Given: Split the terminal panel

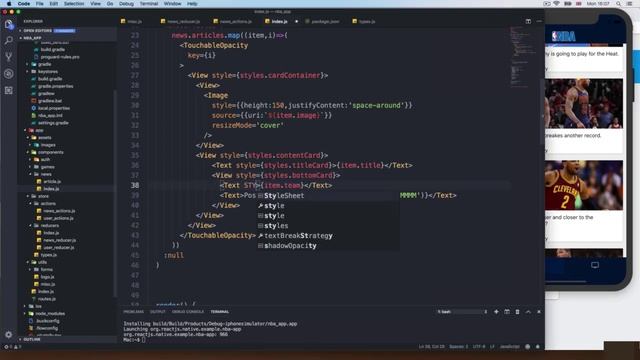Looking at the screenshot, I should [507, 312].
